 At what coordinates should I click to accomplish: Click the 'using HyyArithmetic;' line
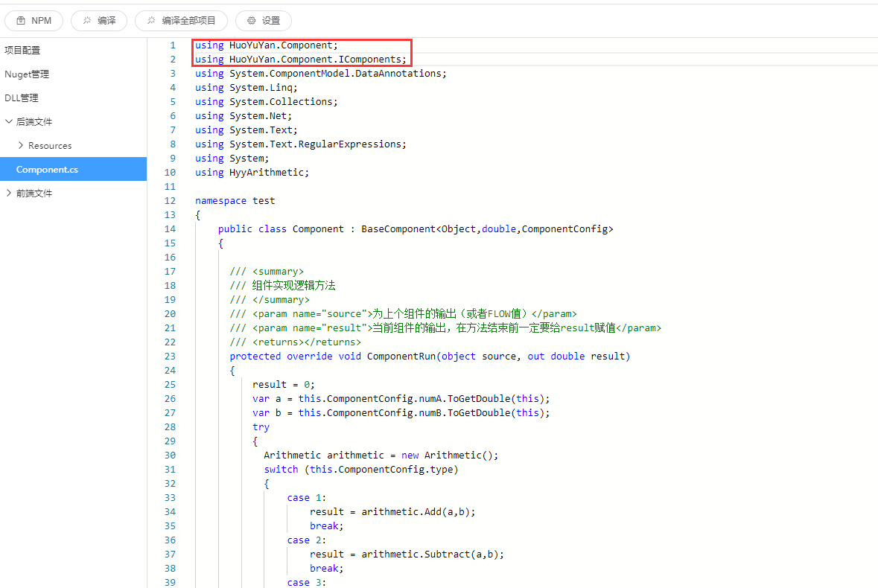point(252,173)
